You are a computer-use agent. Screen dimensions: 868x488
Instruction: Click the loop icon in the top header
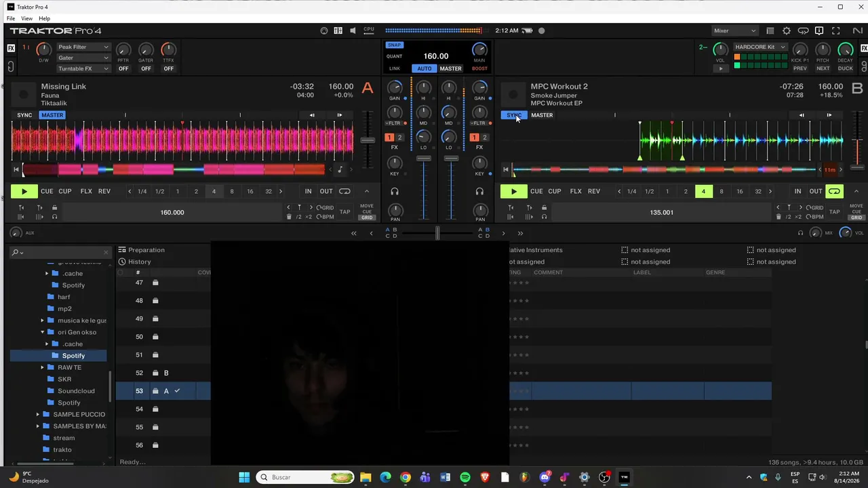click(x=803, y=30)
